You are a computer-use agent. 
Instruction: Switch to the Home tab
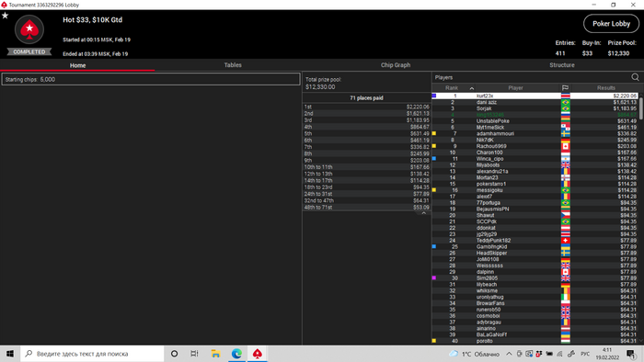pos(77,65)
